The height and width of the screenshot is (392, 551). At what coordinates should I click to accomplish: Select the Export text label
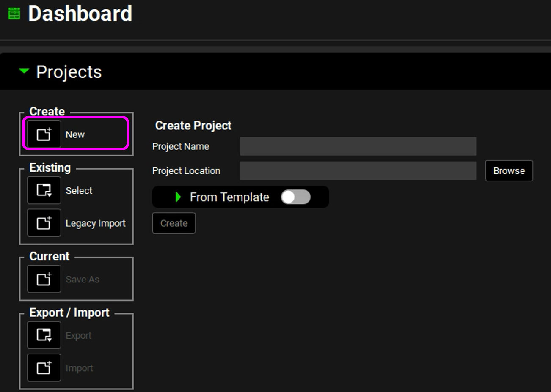(79, 336)
